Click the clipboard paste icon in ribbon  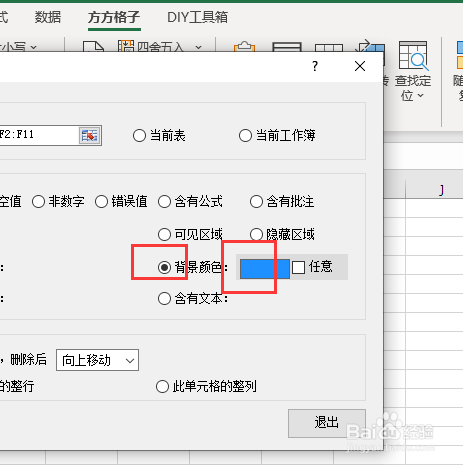(244, 47)
